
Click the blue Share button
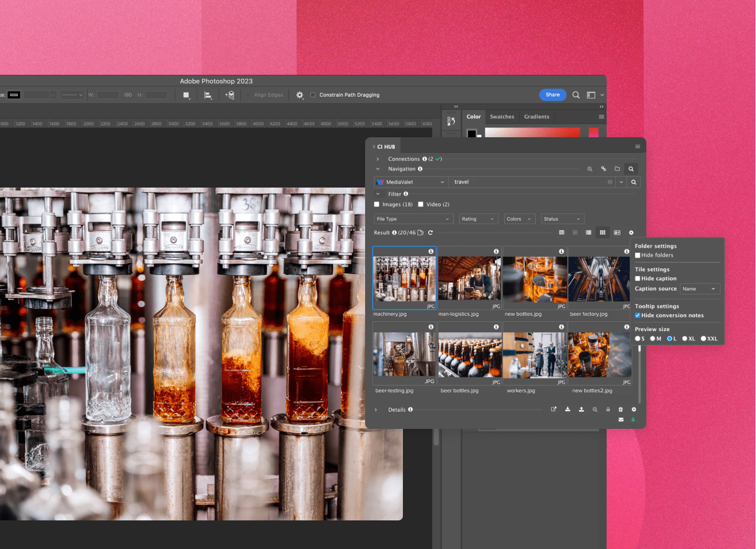[553, 95]
